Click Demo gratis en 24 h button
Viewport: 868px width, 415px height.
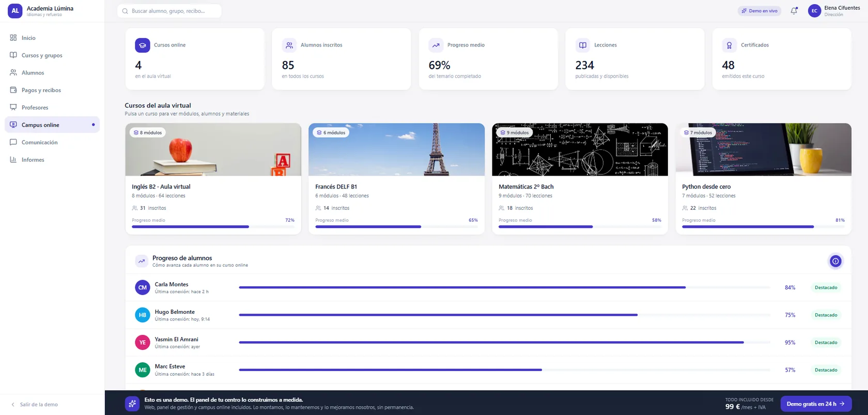[815, 404]
